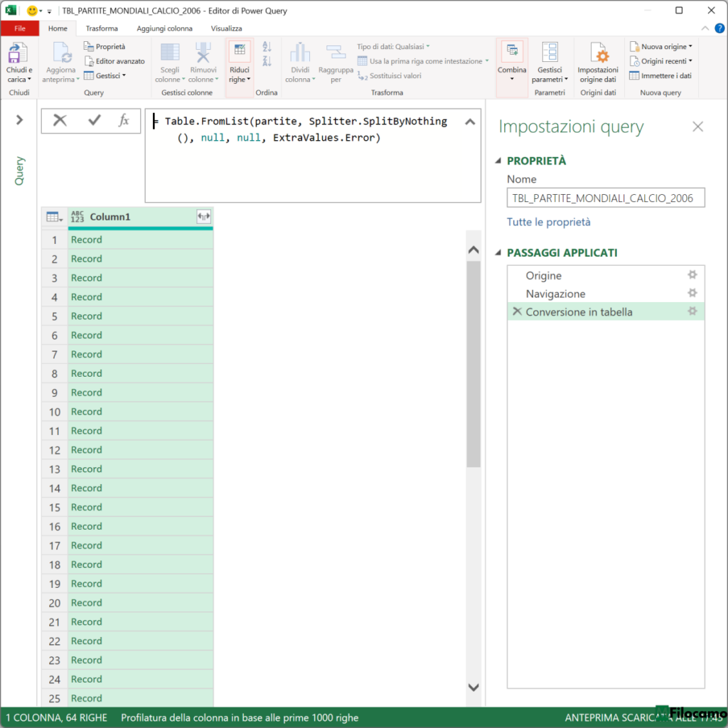Open the Editor avanzato
This screenshot has height=728, width=728.
[x=114, y=61]
